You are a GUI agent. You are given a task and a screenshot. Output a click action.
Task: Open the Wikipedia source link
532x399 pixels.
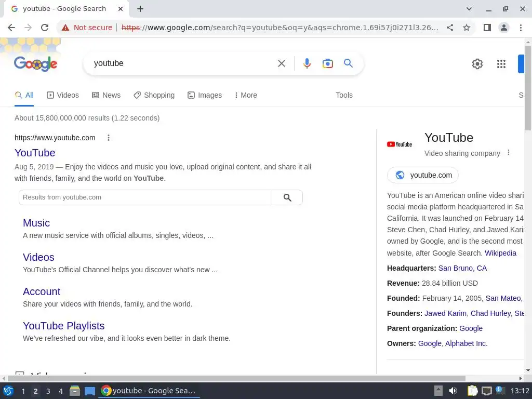[500, 253]
